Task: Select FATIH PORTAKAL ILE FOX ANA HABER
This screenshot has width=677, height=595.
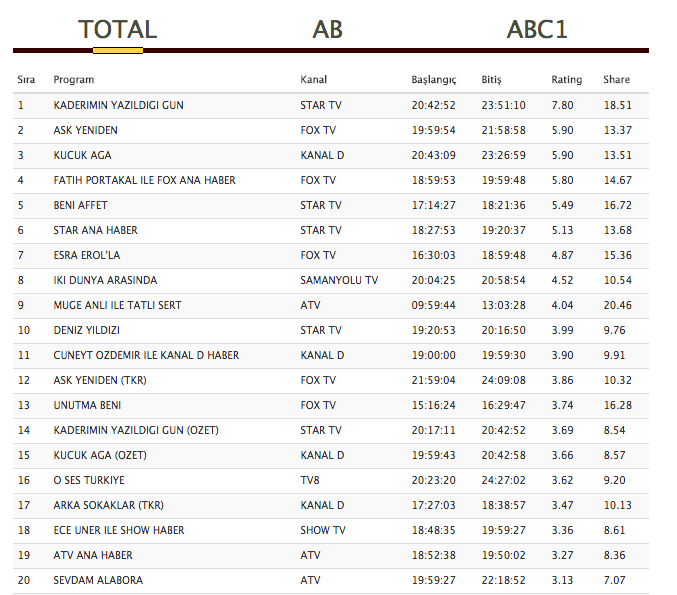Action: pos(144,180)
